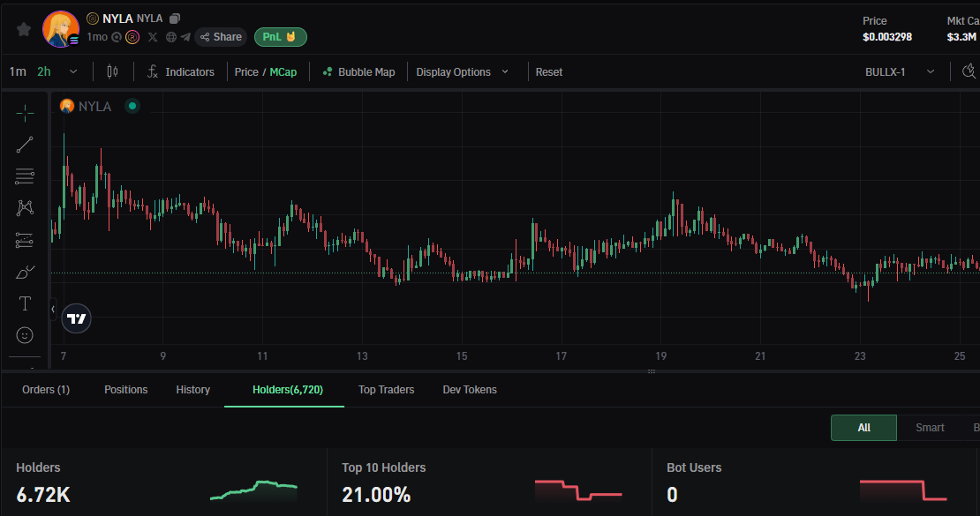
Task: Click the red Bot Users sparkline
Action: (903, 490)
